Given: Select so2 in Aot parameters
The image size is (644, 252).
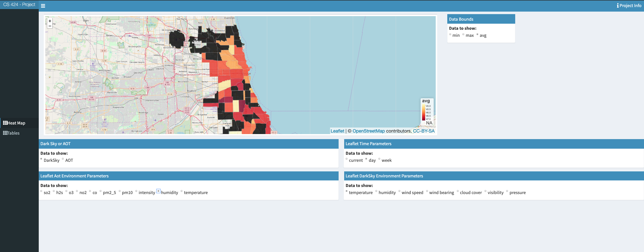Looking at the screenshot, I should pos(41,191).
